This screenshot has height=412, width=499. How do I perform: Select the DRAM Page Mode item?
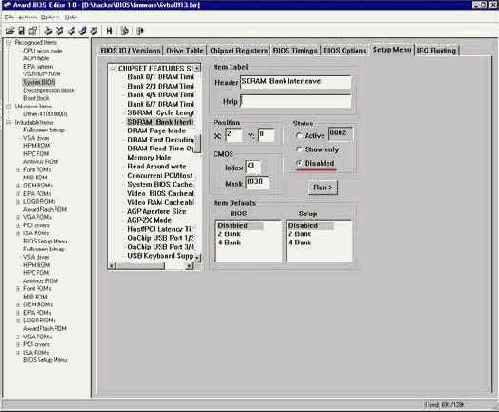[x=156, y=131]
